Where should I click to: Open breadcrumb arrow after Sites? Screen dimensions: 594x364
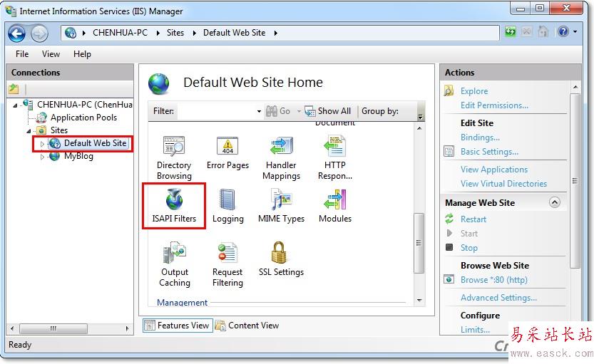[195, 33]
